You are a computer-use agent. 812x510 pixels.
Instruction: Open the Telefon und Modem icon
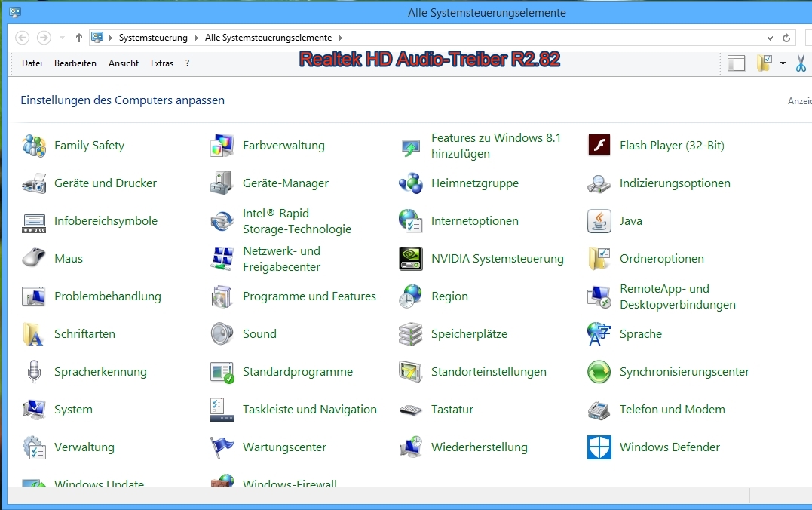click(x=599, y=410)
